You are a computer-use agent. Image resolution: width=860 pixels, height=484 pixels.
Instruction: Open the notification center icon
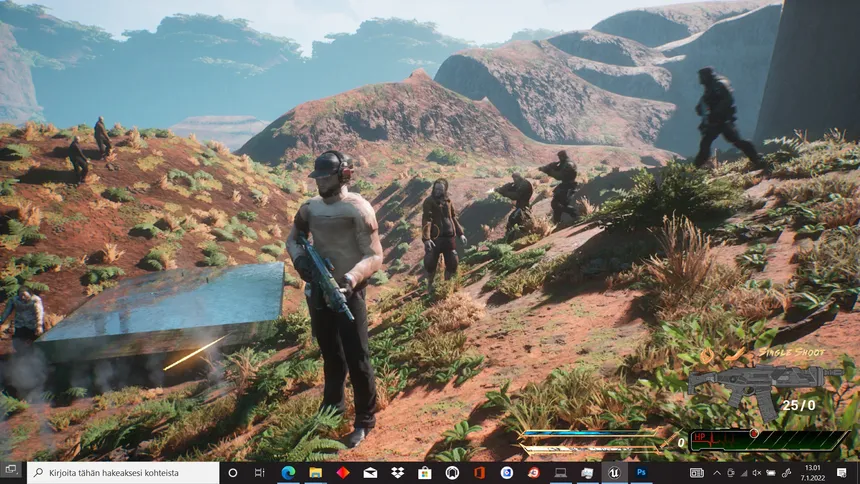(842, 472)
